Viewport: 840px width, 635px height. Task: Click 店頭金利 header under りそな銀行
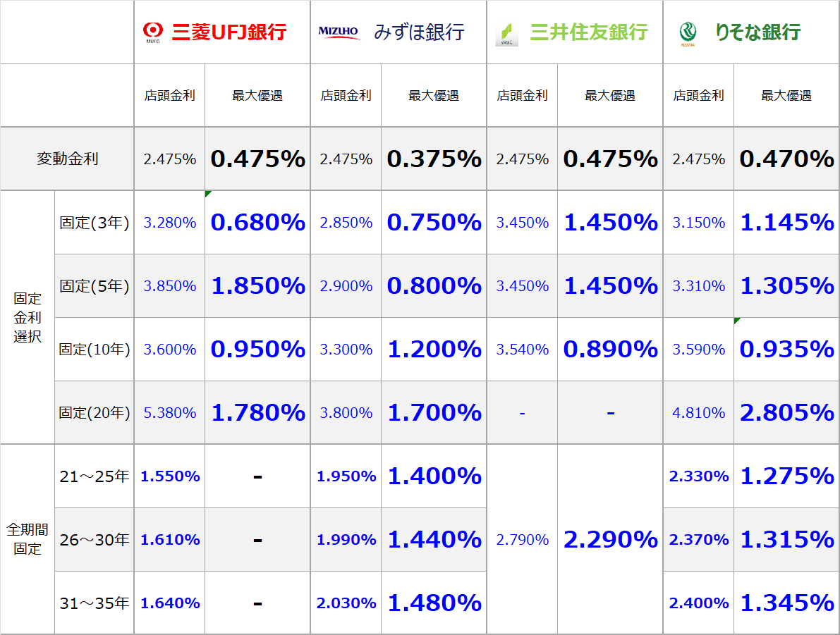coord(698,95)
